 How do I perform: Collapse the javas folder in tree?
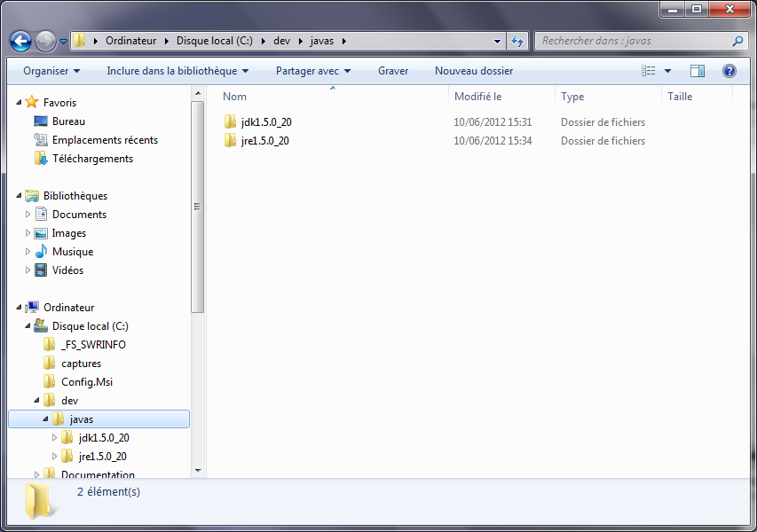45,419
